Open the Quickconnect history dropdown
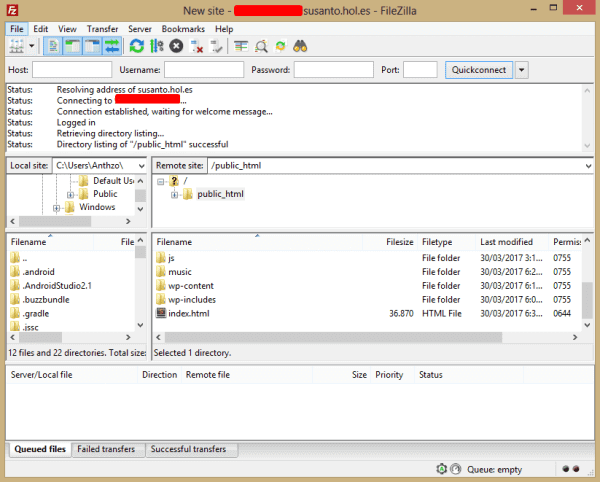Viewport: 600px width, 482px height. coord(521,70)
